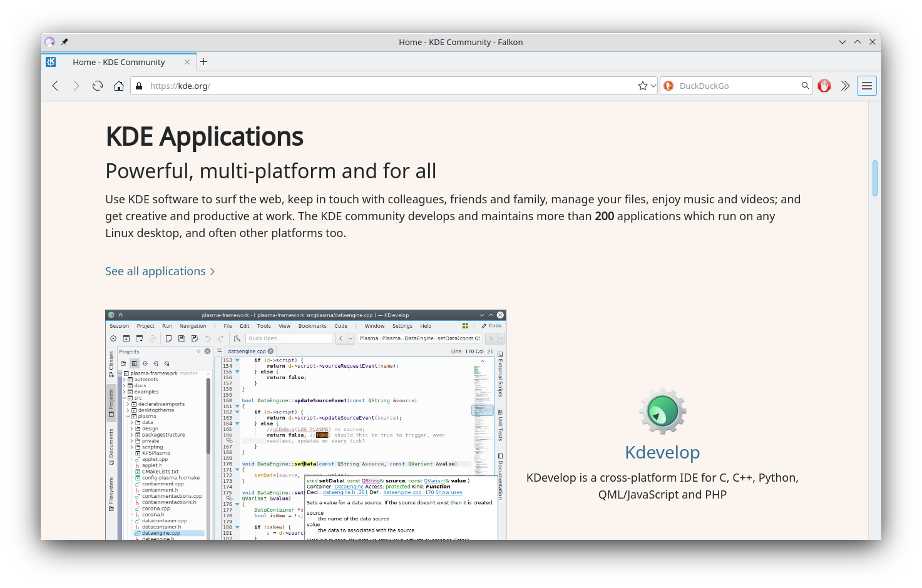Screen dimensions: 922x588
Task: Click the padlock site security icon
Action: click(139, 86)
